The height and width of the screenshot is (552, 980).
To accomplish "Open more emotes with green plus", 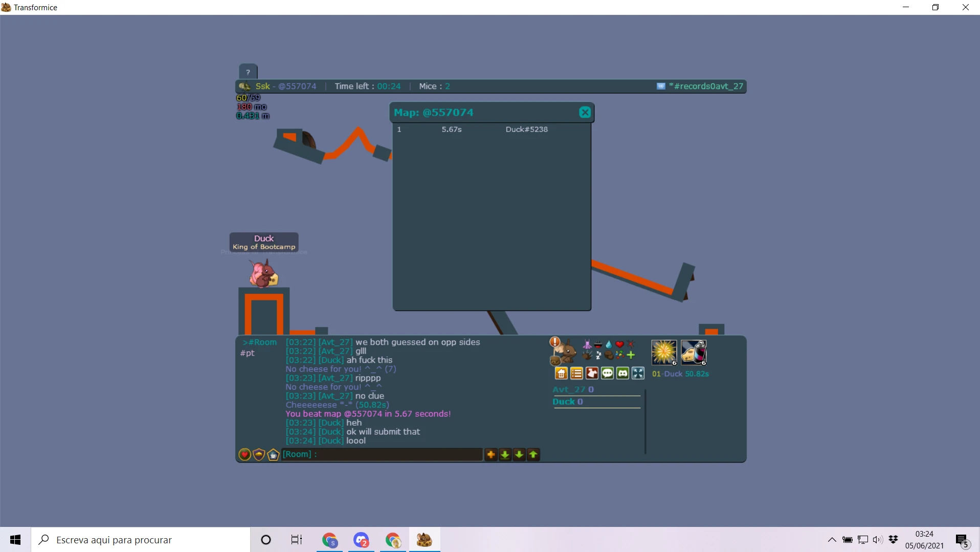I will (630, 355).
